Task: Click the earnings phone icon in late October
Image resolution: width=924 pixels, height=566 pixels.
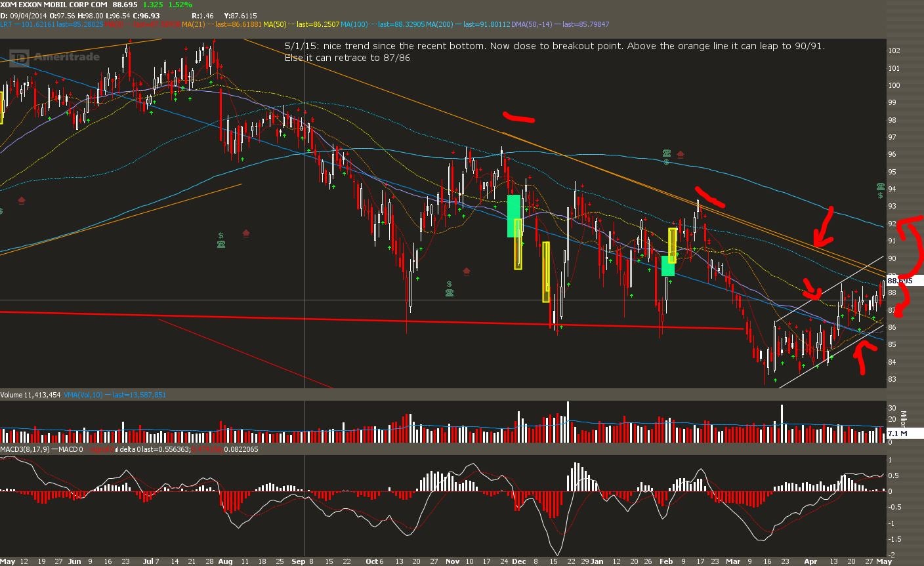Action: (x=450, y=293)
